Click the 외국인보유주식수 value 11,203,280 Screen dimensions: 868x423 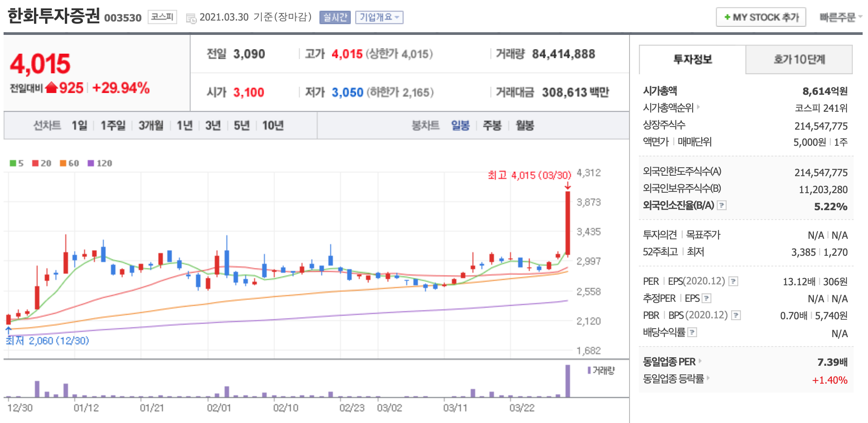click(823, 190)
